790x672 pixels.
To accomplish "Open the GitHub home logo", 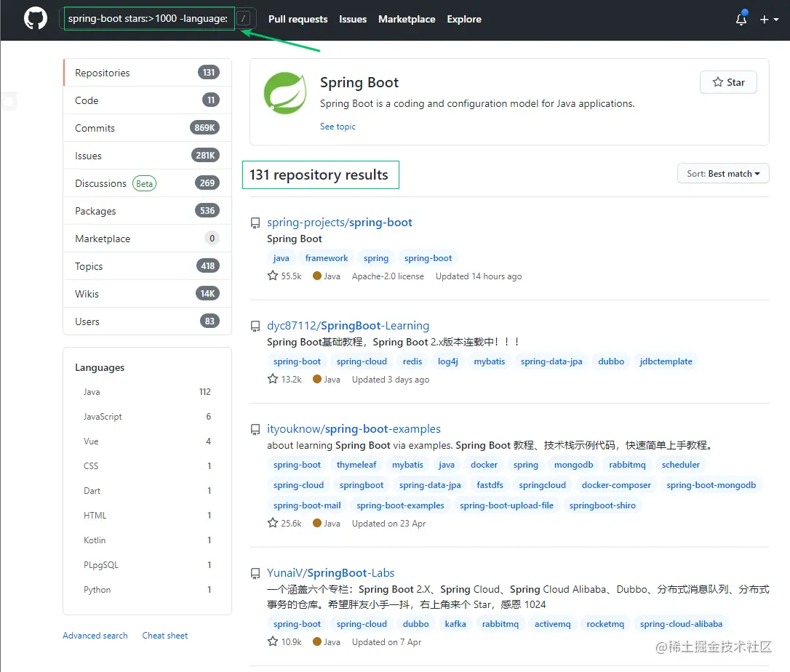I will coord(35,19).
